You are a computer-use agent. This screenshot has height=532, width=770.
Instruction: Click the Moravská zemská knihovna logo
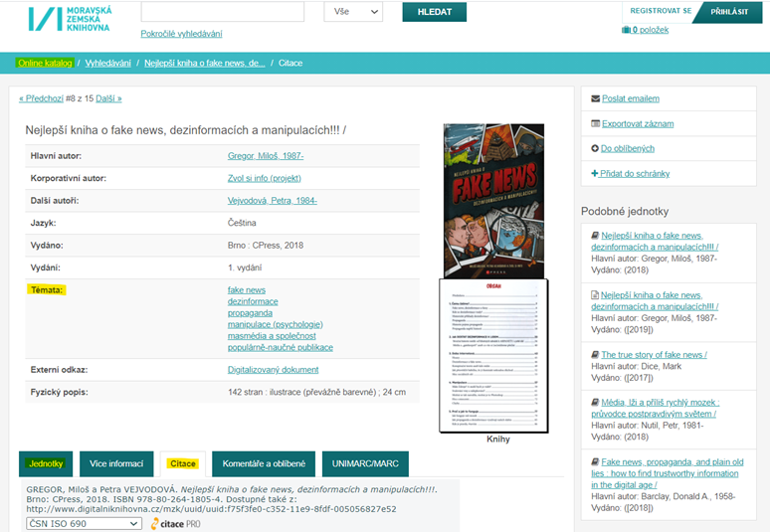72,18
